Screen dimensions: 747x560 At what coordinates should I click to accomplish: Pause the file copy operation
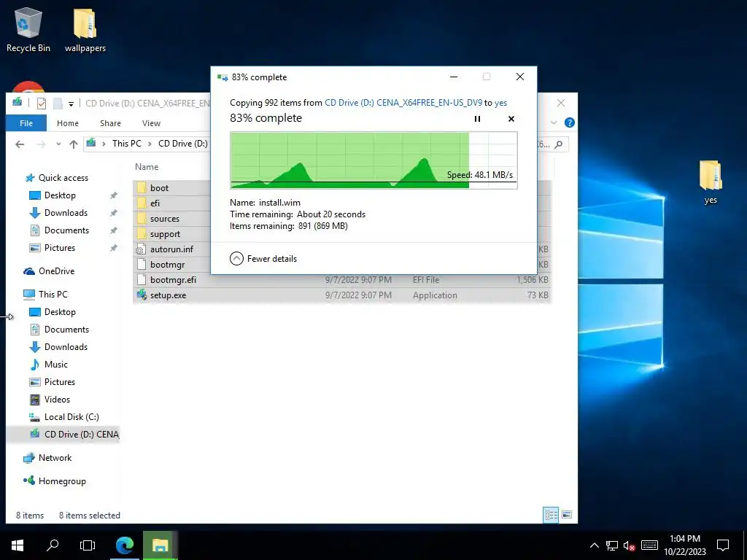point(477,119)
